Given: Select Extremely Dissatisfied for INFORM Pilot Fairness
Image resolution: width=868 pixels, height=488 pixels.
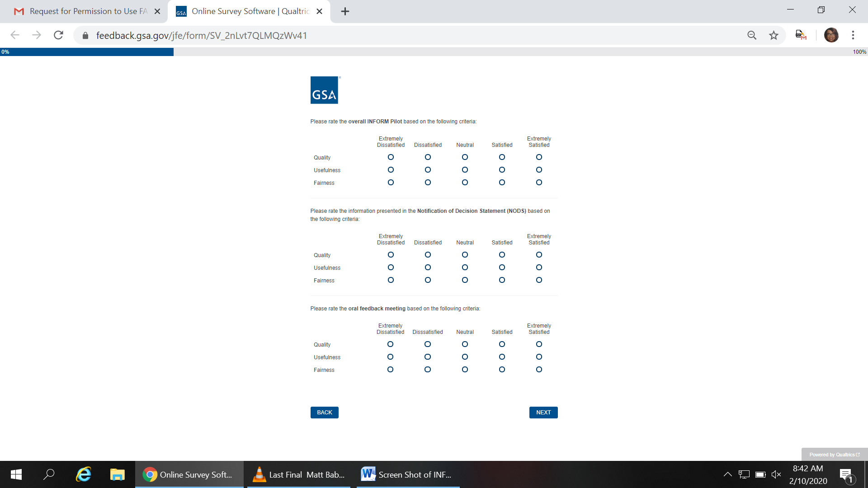Looking at the screenshot, I should click(x=391, y=183).
